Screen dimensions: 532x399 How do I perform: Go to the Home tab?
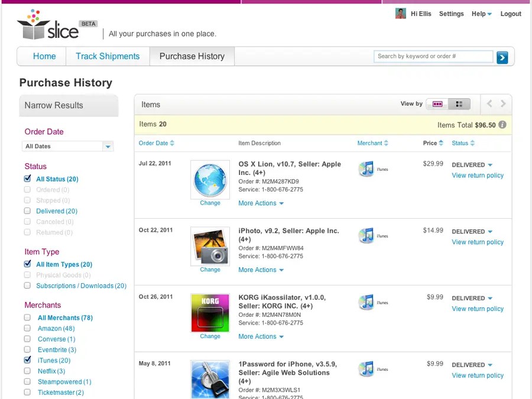(x=44, y=56)
